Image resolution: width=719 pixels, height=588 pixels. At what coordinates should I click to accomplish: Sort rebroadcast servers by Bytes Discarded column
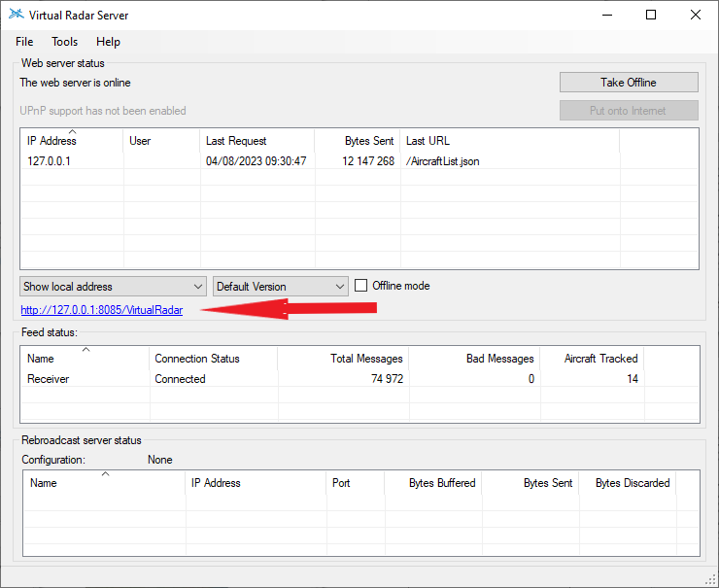coord(627,482)
